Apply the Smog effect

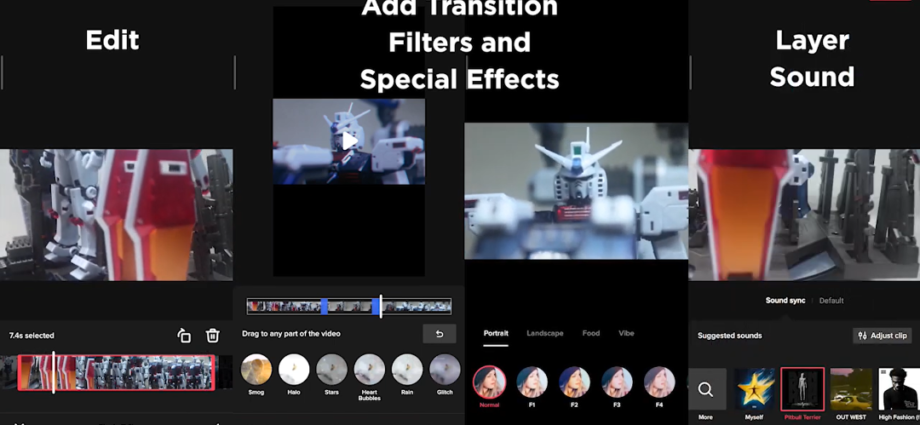point(256,371)
